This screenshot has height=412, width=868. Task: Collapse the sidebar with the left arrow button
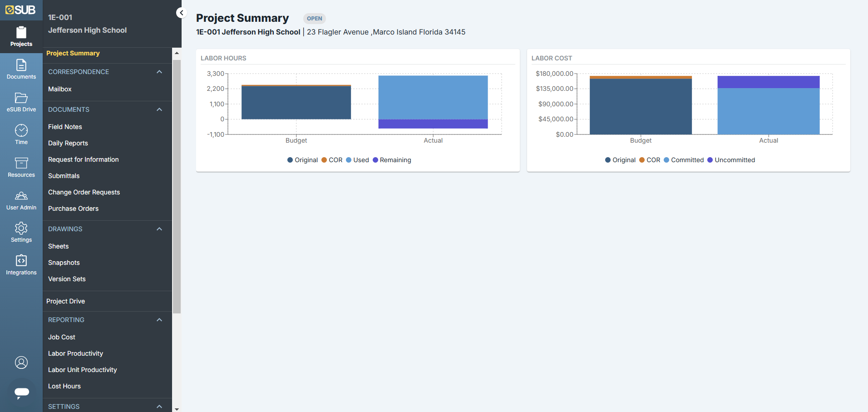(181, 13)
